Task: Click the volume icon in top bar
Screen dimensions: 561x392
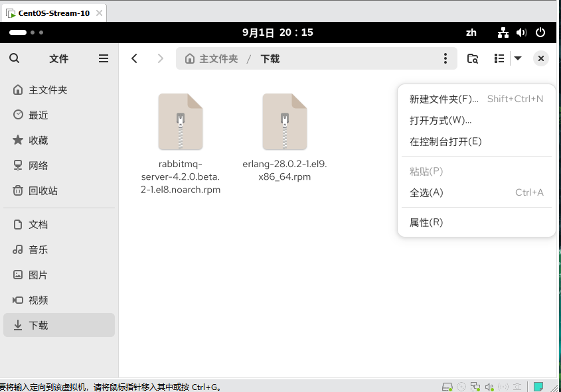Action: 522,33
